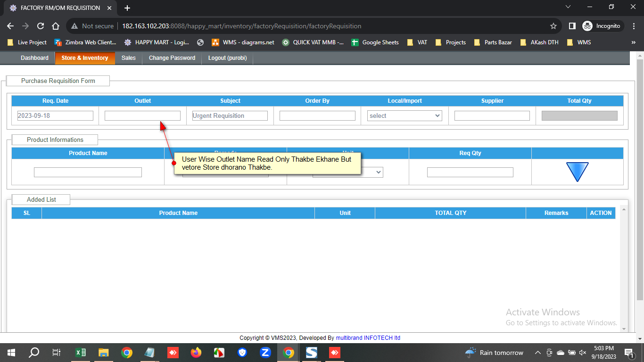The height and width of the screenshot is (362, 644).
Task: Open the AKash DTH bookmark folder
Action: [539, 42]
